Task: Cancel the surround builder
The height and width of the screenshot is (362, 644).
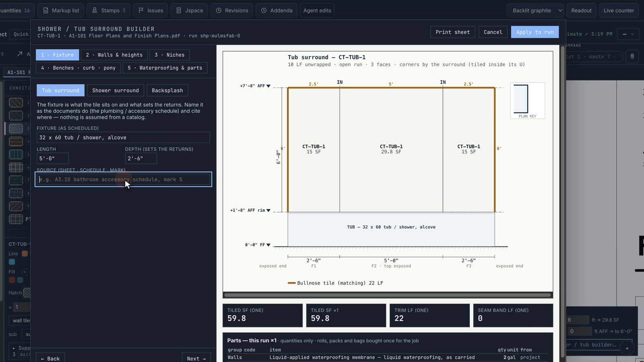Action: pos(493,32)
